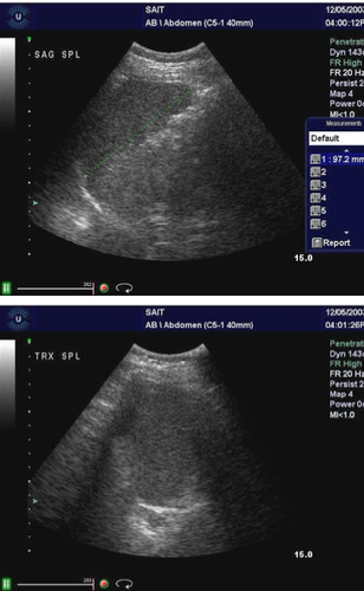Click the green focal zone arrow beside the SAG SPL scan
The height and width of the screenshot is (591, 364).
pos(35,203)
